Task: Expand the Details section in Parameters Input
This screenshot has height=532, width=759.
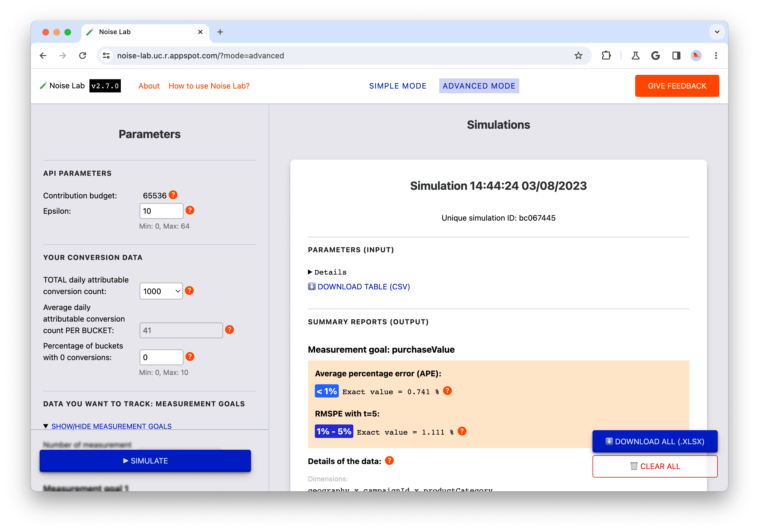Action: pyautogui.click(x=326, y=272)
